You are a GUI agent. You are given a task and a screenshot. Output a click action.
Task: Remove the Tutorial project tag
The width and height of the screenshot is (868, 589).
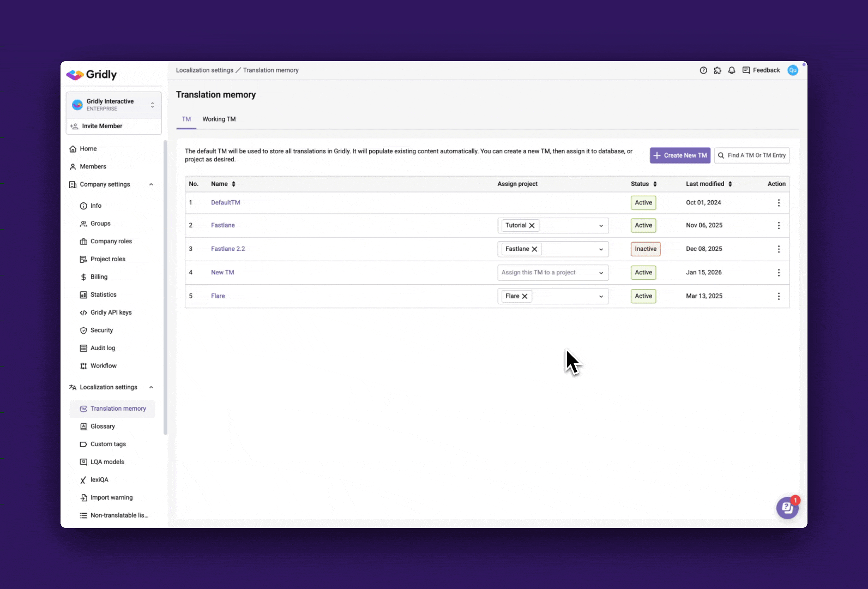pyautogui.click(x=532, y=226)
